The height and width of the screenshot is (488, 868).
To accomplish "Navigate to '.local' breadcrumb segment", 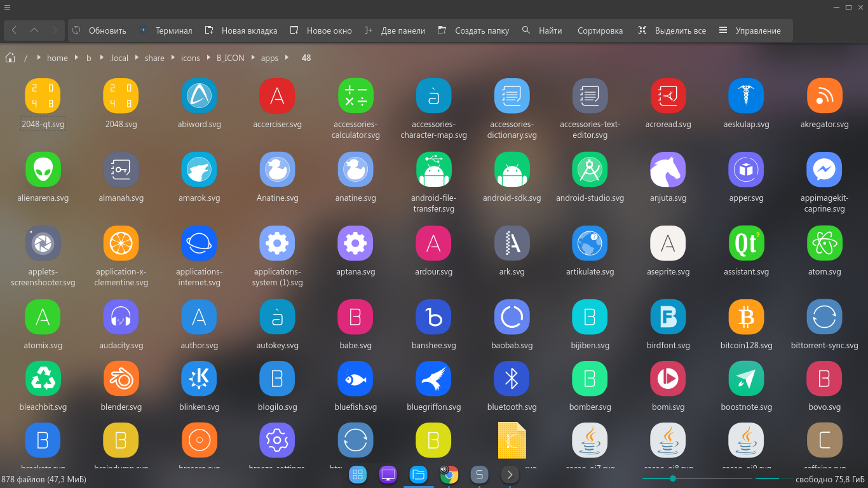I will (x=119, y=58).
